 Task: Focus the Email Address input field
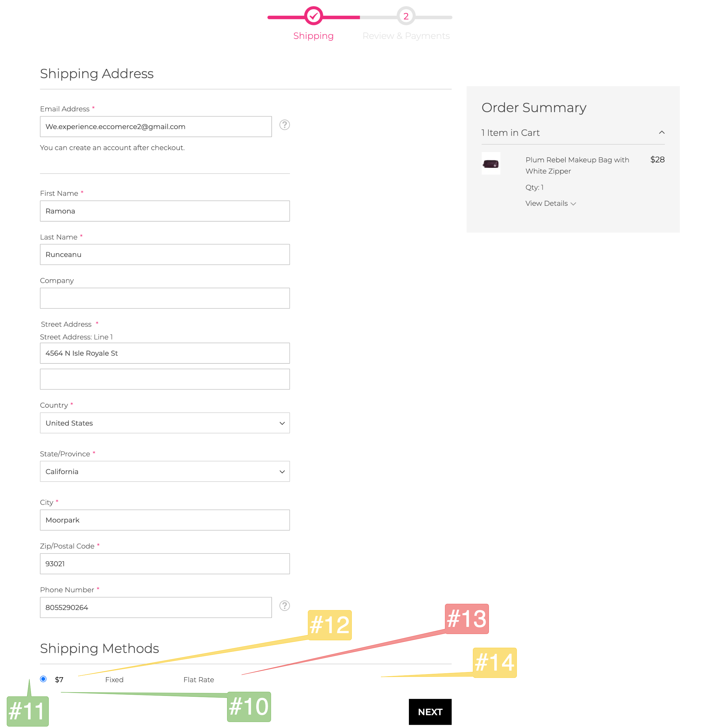click(x=156, y=126)
